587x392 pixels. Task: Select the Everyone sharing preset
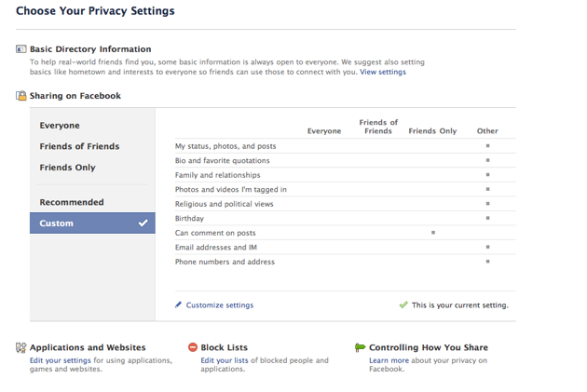[x=60, y=126]
